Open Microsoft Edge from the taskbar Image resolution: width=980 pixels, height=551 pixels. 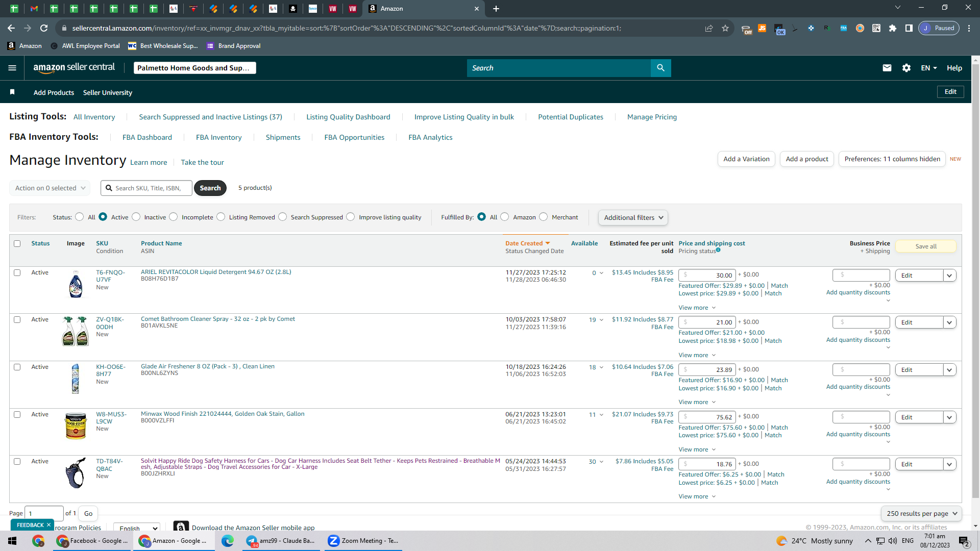pos(228,541)
